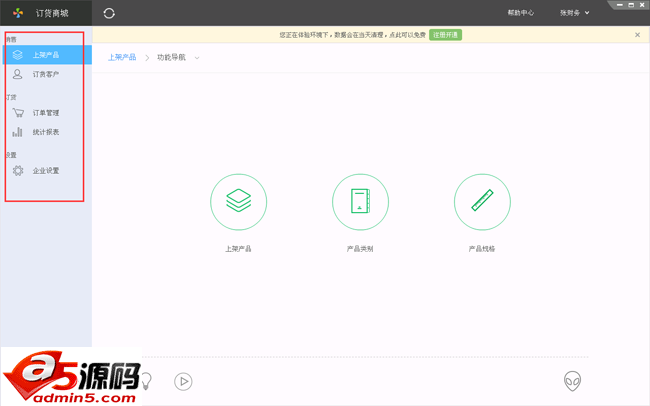Open 企业设置 gear settings
Screen dimensions: 650x406
point(45,171)
